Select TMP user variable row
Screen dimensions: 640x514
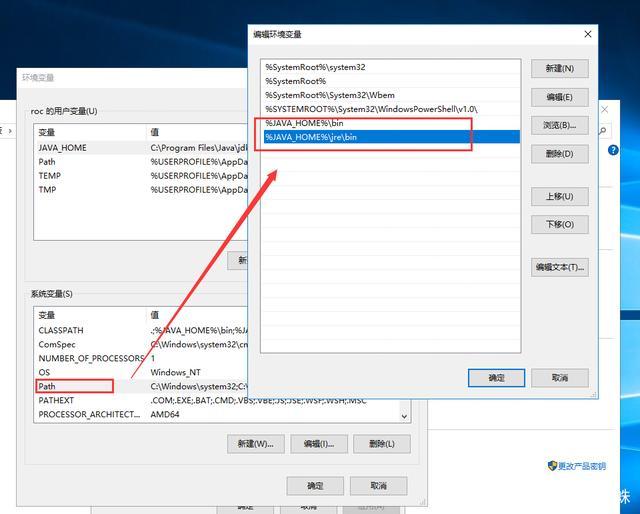tap(141, 189)
